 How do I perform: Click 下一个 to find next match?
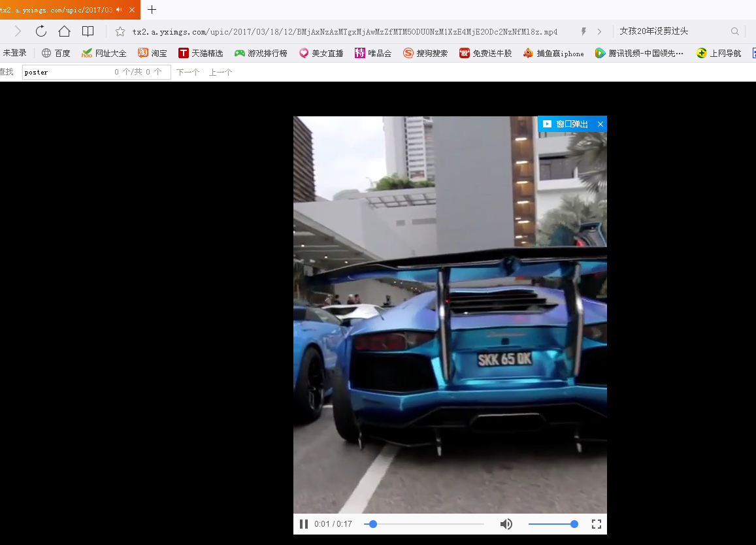(188, 72)
